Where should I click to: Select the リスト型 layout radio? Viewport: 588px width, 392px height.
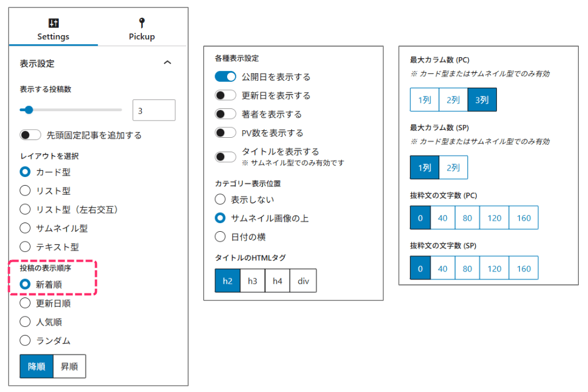[x=25, y=191]
